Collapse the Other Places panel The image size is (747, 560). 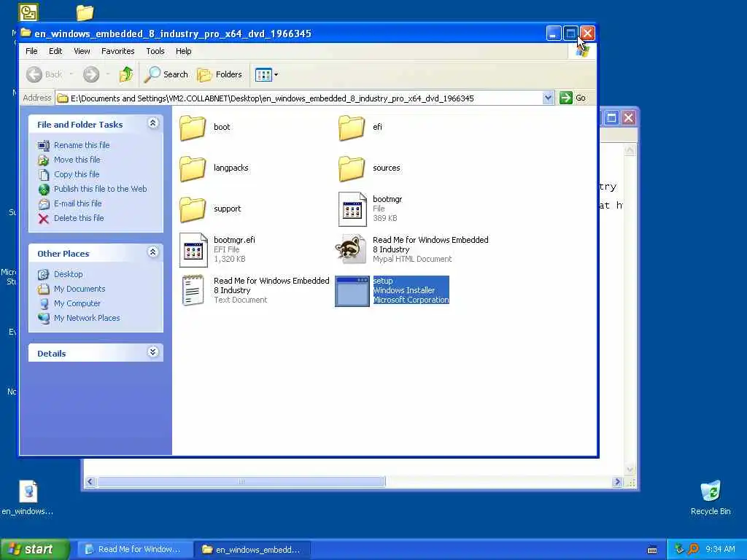point(153,252)
